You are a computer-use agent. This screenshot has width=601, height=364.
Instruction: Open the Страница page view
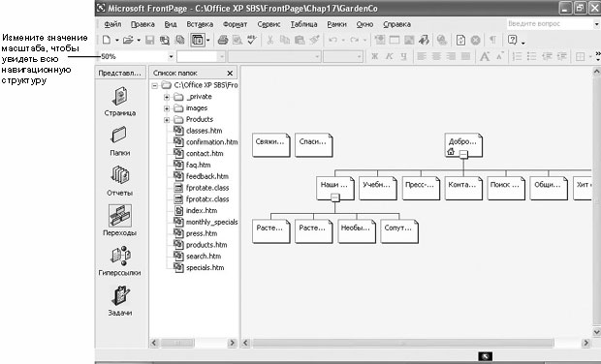coord(120,101)
